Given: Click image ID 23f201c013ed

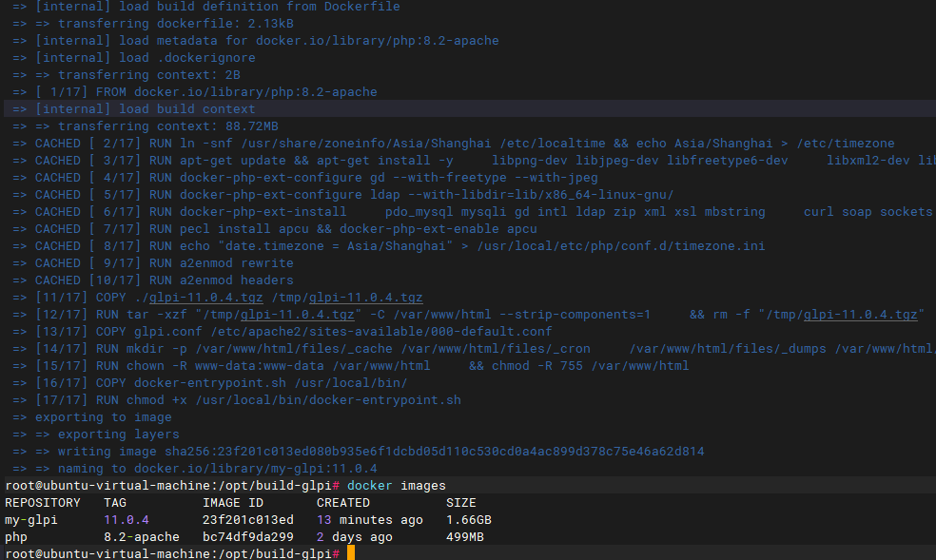Looking at the screenshot, I should pyautogui.click(x=247, y=520).
